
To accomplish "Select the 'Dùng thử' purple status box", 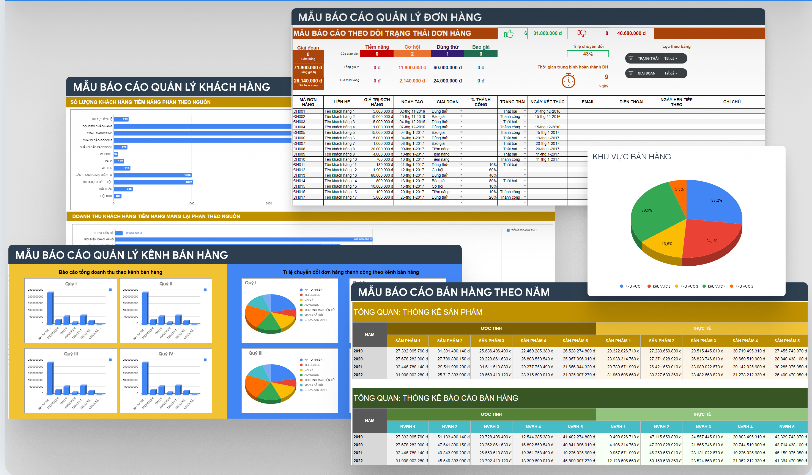I will pyautogui.click(x=448, y=54).
